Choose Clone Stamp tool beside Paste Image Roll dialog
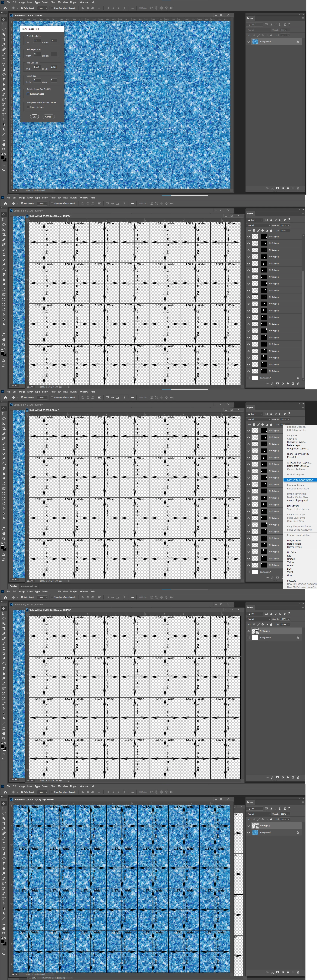The width and height of the screenshot is (317, 980). pyautogui.click(x=4, y=59)
